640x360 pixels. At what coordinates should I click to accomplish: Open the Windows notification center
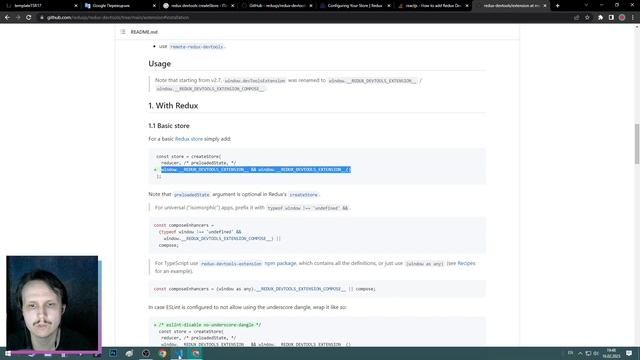point(629,353)
